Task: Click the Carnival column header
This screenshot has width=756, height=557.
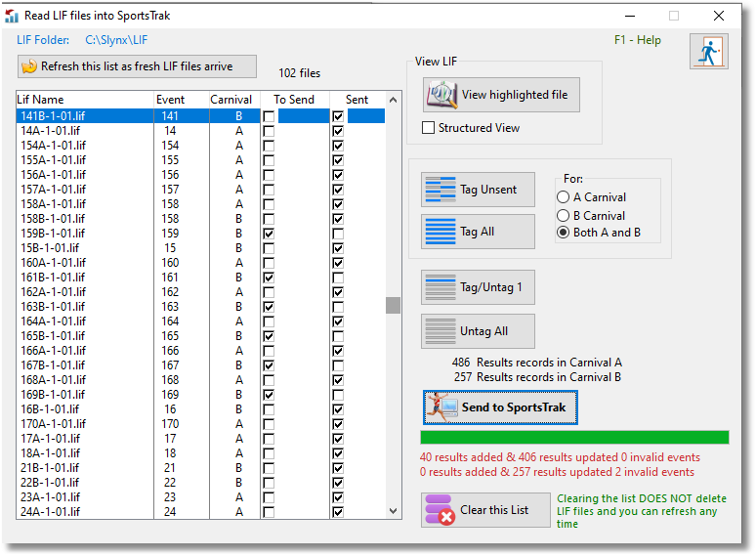Action: [234, 100]
